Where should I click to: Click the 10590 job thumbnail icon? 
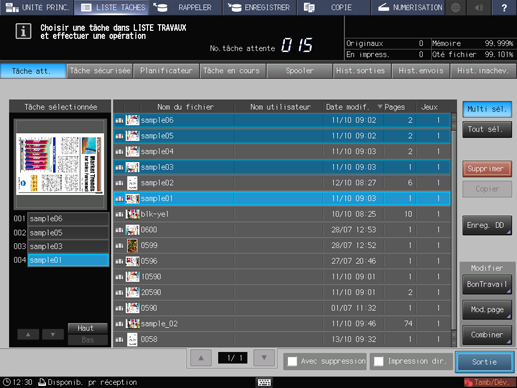pyautogui.click(x=132, y=277)
